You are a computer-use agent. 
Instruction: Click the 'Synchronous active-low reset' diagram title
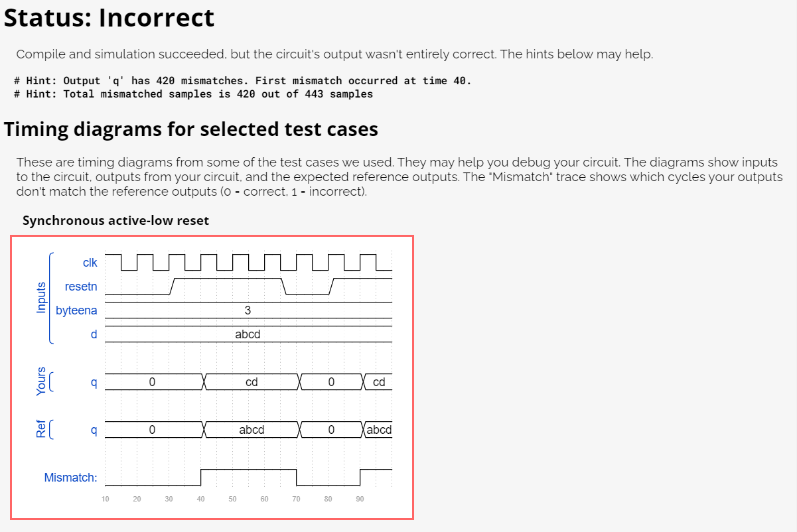coord(115,220)
